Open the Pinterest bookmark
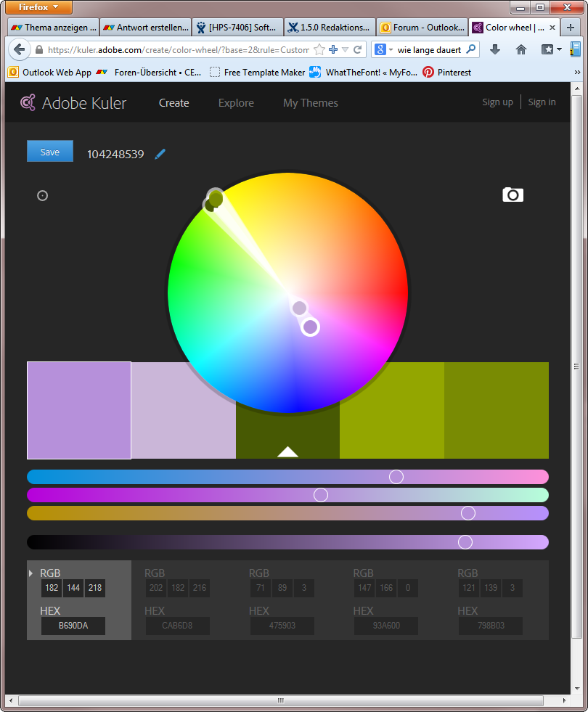Viewport: 588px width, 712px height. pyautogui.click(x=446, y=73)
